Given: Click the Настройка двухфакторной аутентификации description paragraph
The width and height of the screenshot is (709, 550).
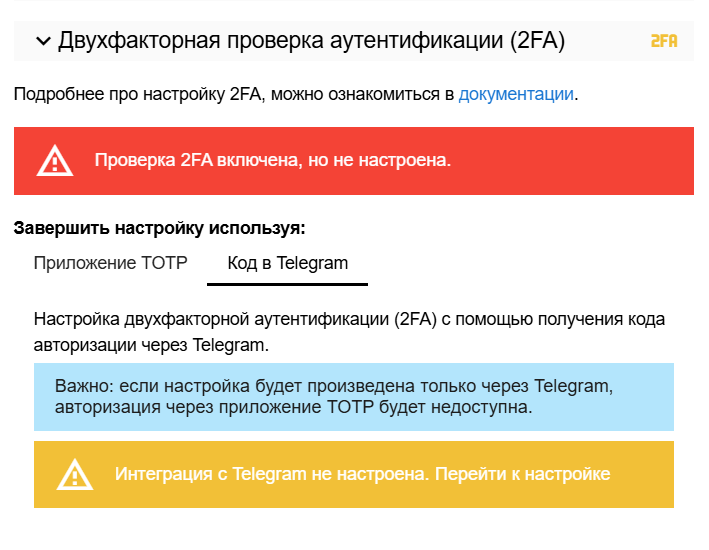Looking at the screenshot, I should point(349,332).
